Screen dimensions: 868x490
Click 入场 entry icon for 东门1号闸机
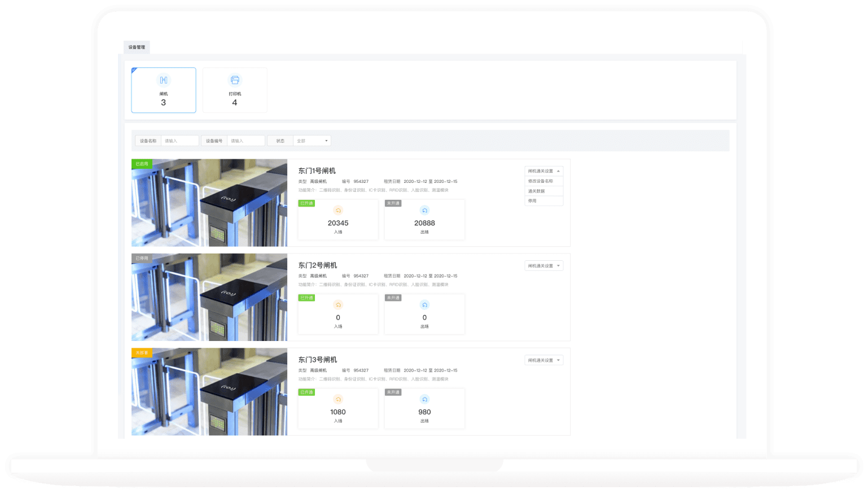tap(338, 211)
